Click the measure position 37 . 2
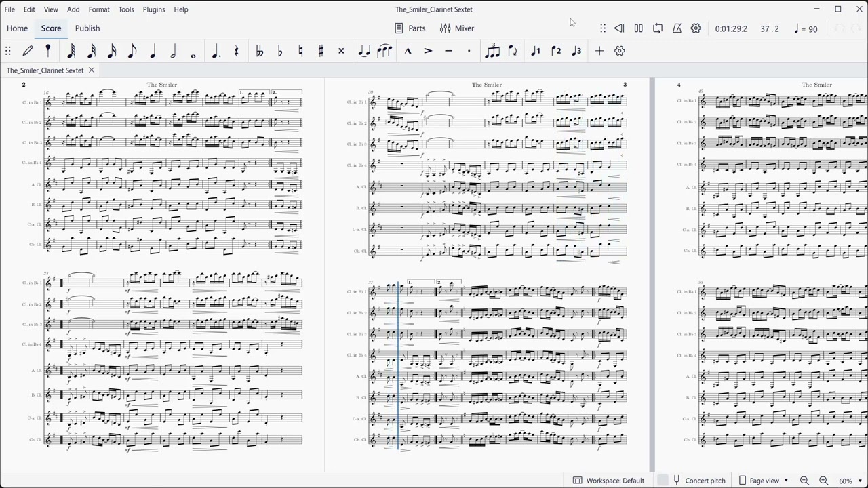Image resolution: width=868 pixels, height=488 pixels. point(770,29)
